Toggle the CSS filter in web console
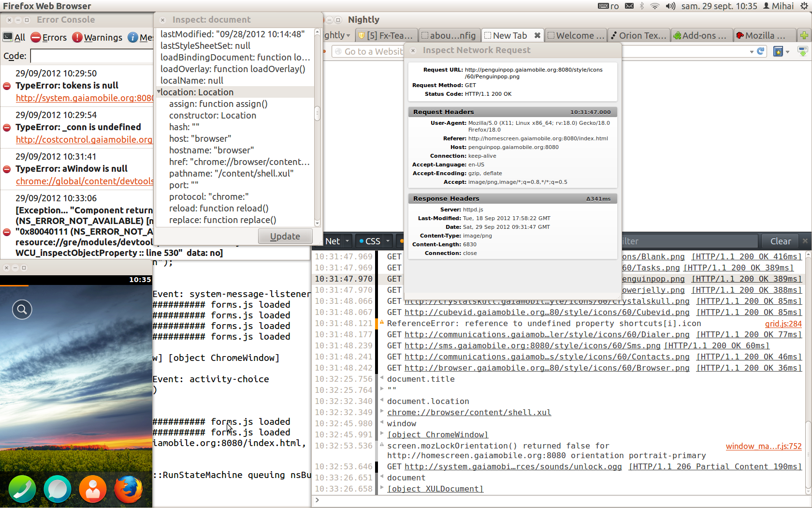Viewport: 812px width, 508px height. (370, 241)
